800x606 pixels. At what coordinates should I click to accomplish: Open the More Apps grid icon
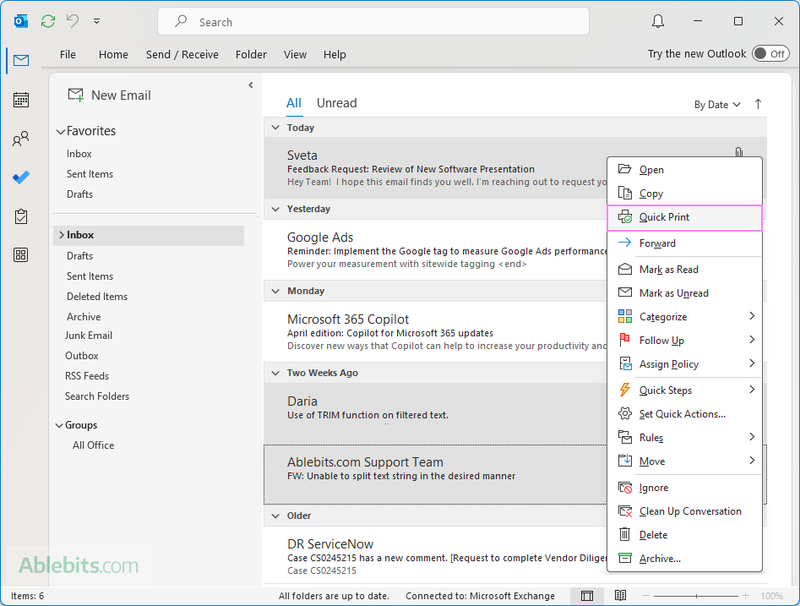click(x=21, y=255)
